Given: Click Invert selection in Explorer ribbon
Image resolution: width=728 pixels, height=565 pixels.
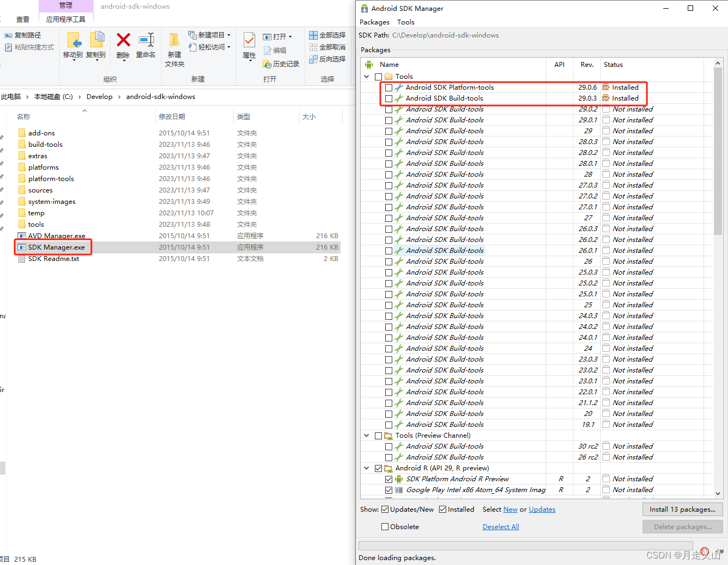Looking at the screenshot, I should pyautogui.click(x=328, y=59).
